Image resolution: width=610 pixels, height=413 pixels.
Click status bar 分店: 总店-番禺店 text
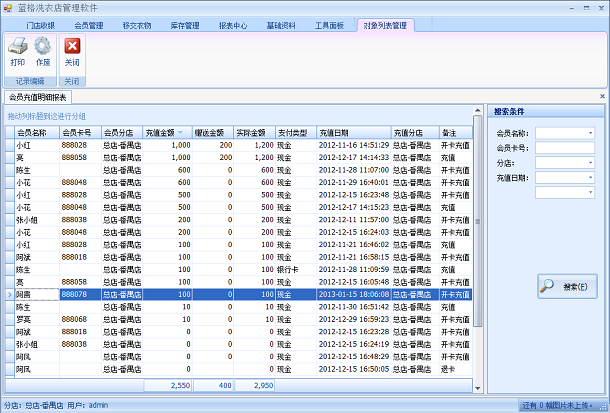33,405
